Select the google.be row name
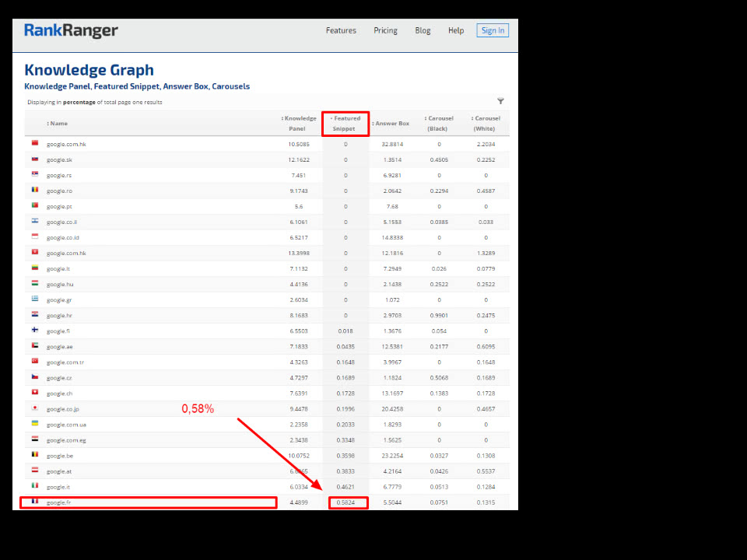Viewport: 747px width, 560px height. [60, 456]
